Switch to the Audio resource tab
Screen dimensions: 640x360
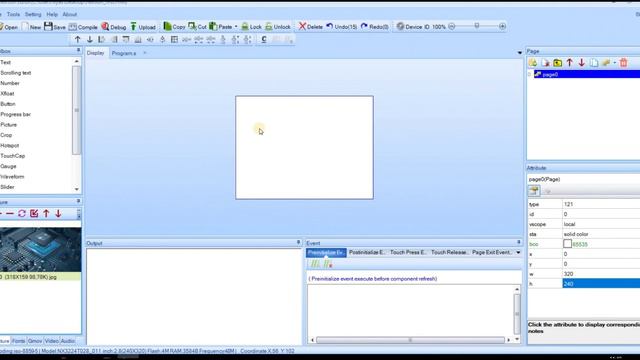click(68, 341)
